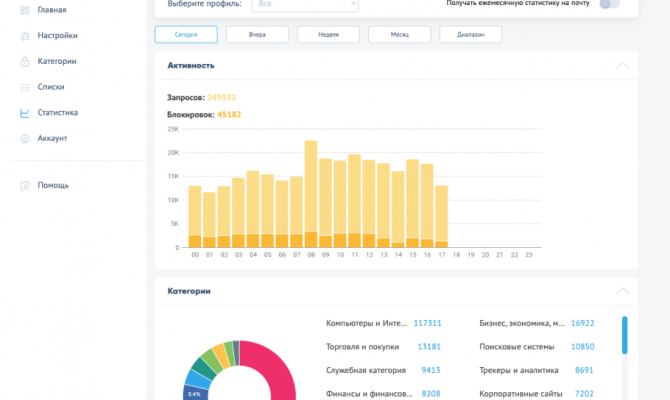Open the Настройки menu item
The width and height of the screenshot is (670, 400).
point(57,35)
